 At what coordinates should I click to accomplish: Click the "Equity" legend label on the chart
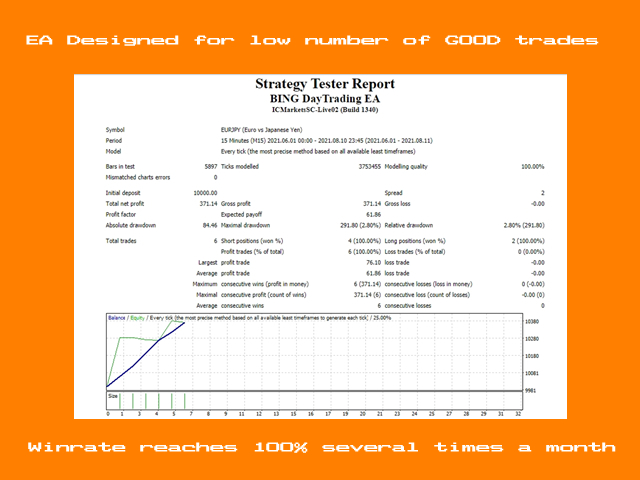pyautogui.click(x=138, y=318)
